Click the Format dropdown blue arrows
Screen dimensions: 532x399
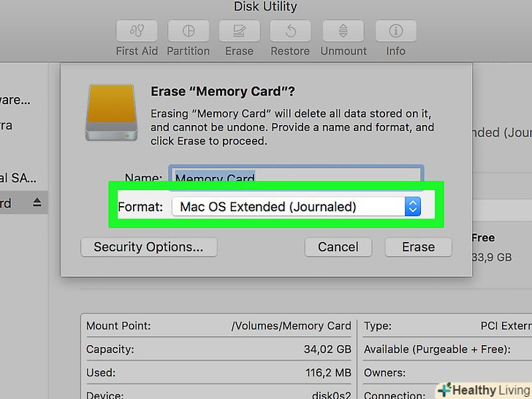click(413, 207)
